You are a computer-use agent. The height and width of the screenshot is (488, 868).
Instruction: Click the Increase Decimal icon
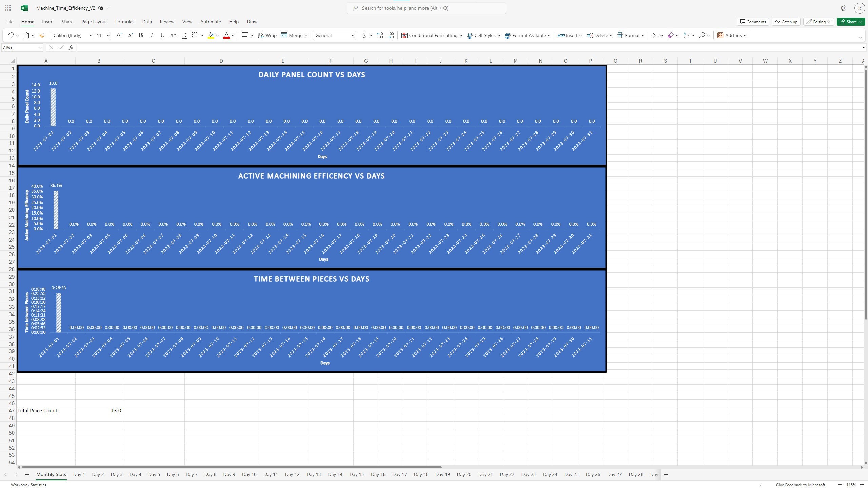coord(380,35)
